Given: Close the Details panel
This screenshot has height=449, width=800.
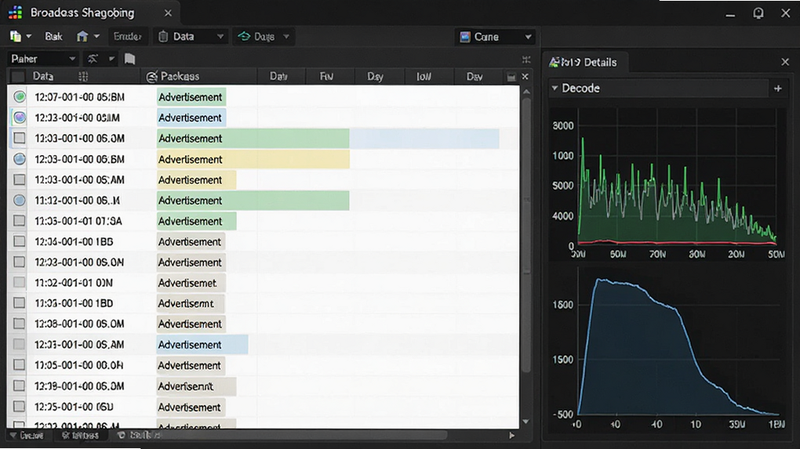Looking at the screenshot, I should 785,62.
